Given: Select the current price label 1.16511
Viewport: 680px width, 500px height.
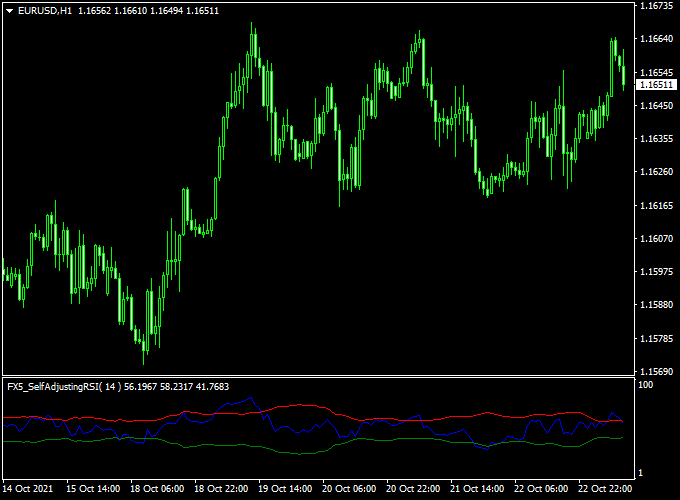Looking at the screenshot, I should [x=656, y=85].
